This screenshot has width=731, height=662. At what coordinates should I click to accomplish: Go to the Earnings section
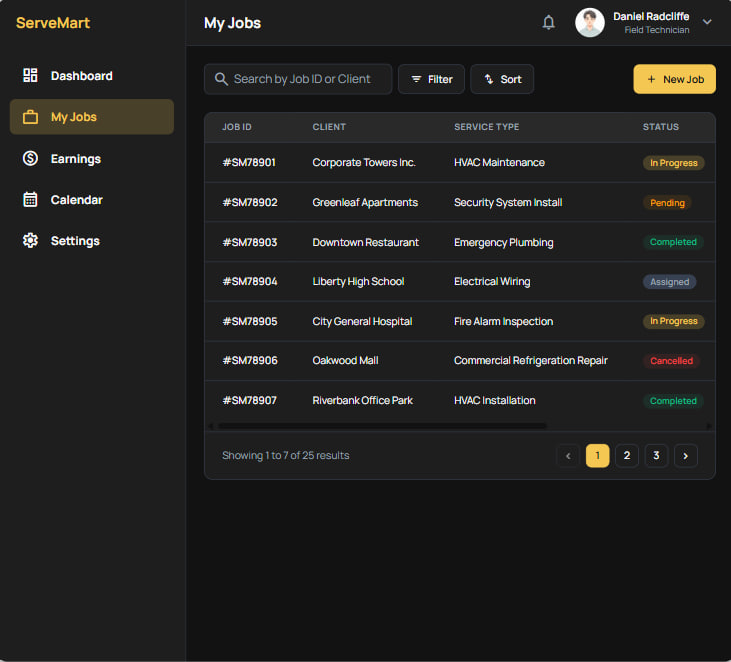pos(92,159)
